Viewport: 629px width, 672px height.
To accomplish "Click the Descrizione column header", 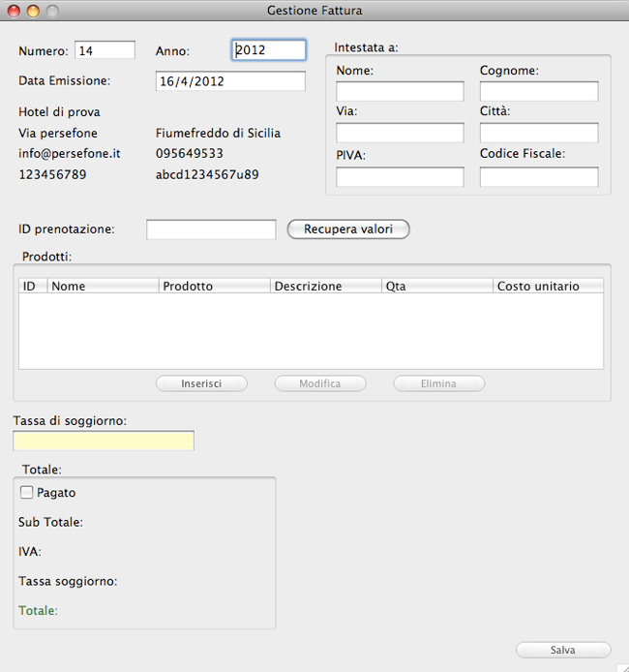I will [326, 286].
